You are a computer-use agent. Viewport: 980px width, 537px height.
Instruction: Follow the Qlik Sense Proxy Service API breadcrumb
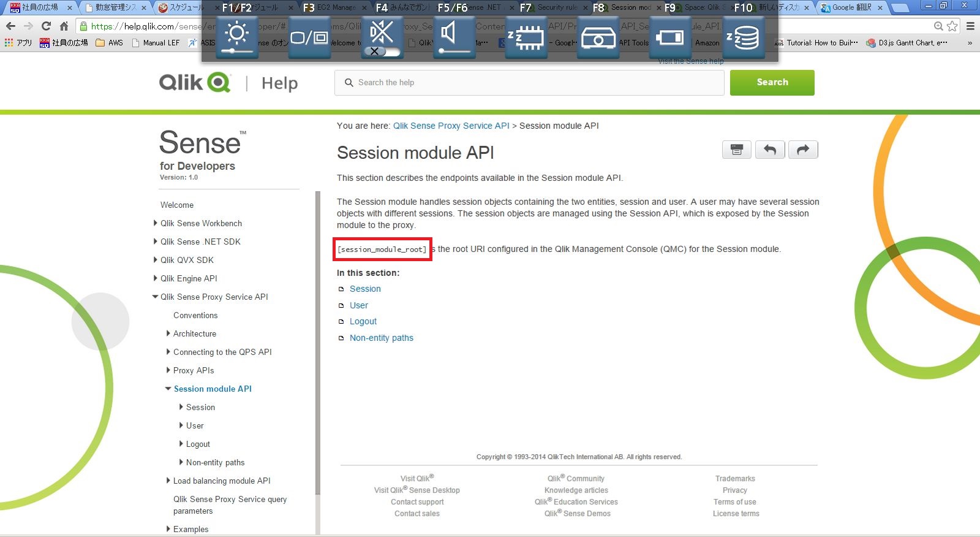pyautogui.click(x=451, y=126)
